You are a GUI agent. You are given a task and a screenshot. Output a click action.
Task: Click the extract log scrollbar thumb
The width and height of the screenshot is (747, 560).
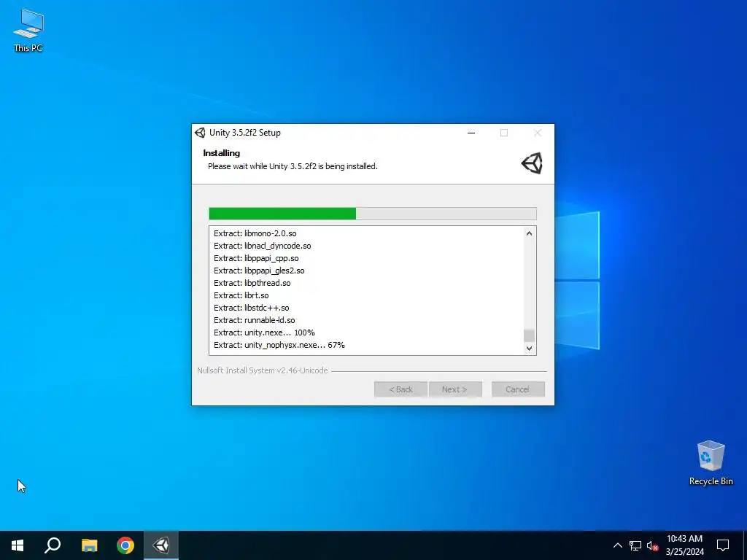coord(529,335)
